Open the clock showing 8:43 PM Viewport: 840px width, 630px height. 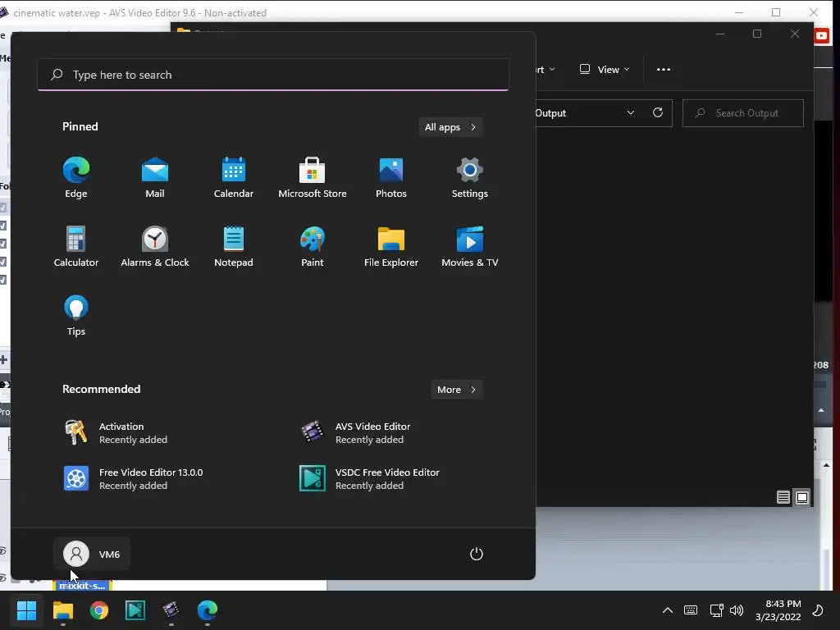coord(778,610)
